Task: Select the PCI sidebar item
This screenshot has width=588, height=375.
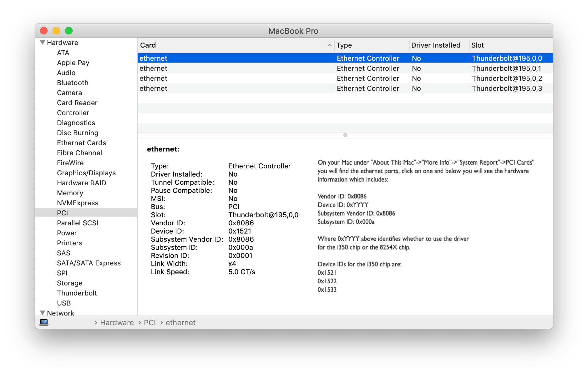Action: pos(86,213)
